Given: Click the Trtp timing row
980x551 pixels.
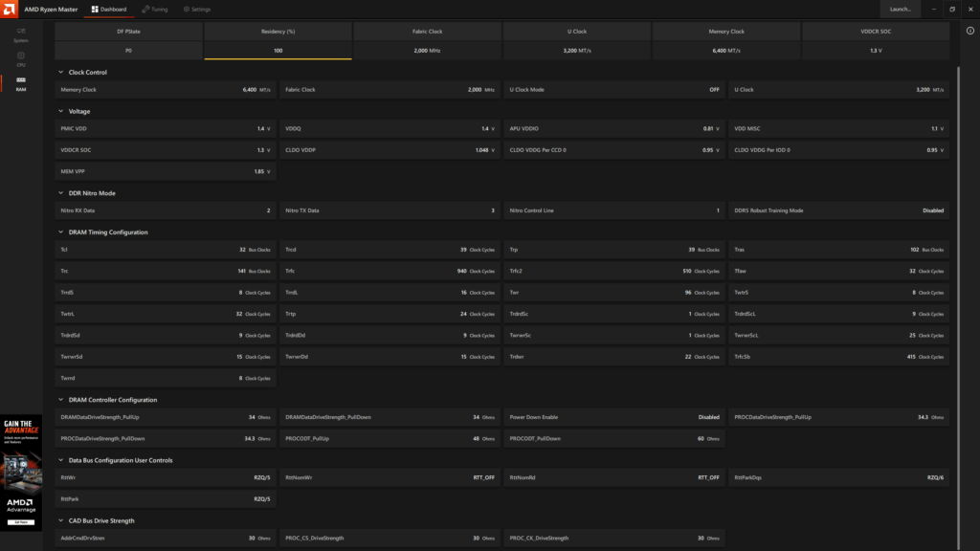Looking at the screenshot, I should (390, 314).
